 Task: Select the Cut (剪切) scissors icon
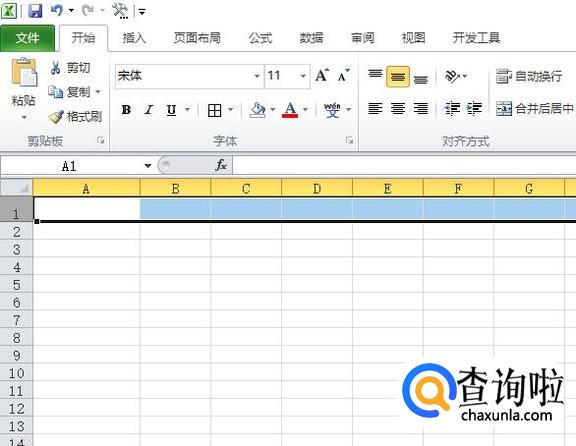[55, 68]
